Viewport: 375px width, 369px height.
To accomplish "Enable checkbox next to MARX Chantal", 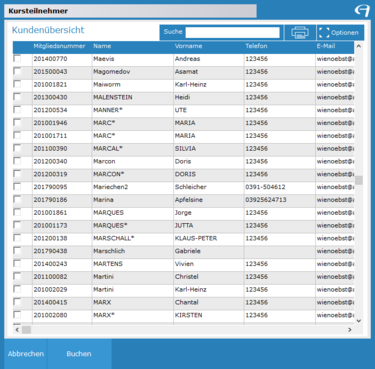I will (x=17, y=302).
